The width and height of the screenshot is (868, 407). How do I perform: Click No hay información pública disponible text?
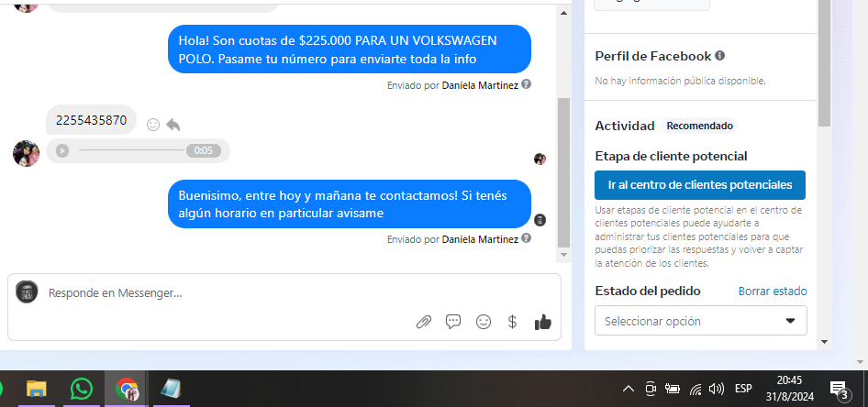pyautogui.click(x=680, y=81)
